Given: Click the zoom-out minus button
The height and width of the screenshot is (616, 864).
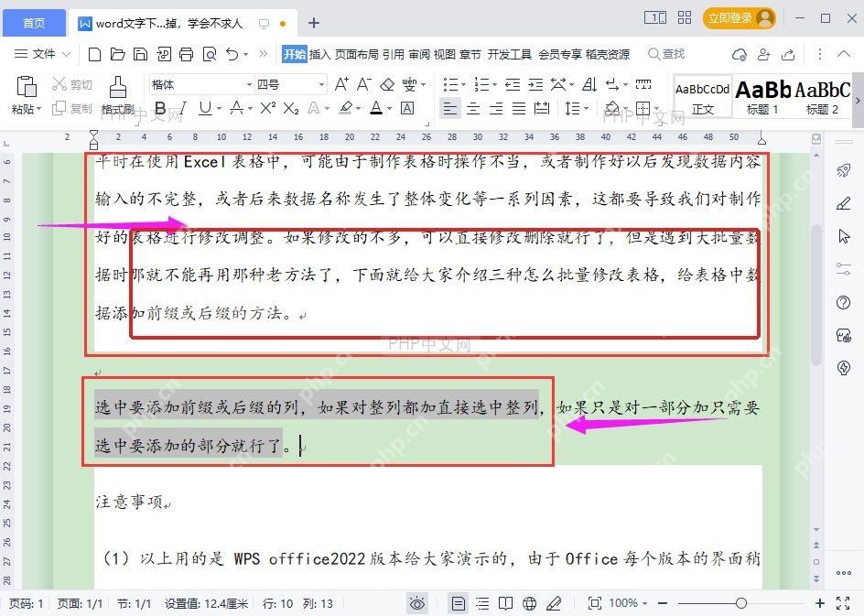Looking at the screenshot, I should 663,603.
